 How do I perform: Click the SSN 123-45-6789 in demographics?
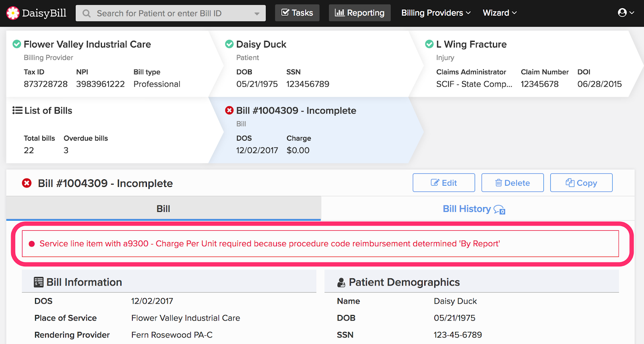pos(458,335)
